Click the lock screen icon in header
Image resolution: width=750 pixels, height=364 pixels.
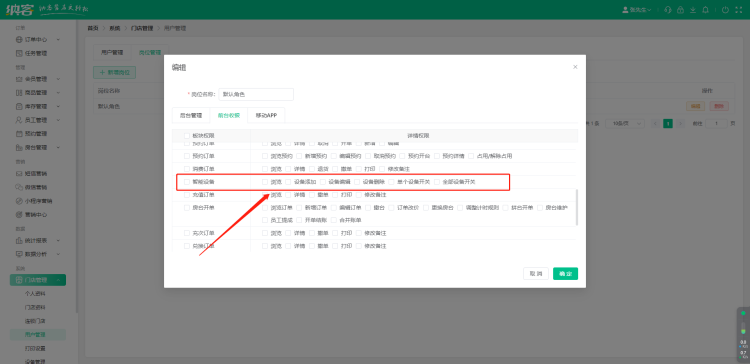[680, 10]
